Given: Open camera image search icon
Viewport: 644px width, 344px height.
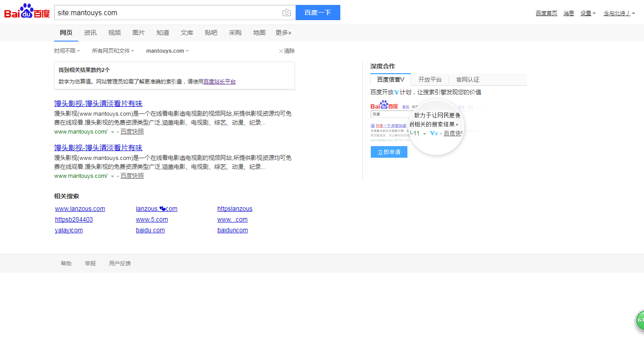Looking at the screenshot, I should point(287,13).
